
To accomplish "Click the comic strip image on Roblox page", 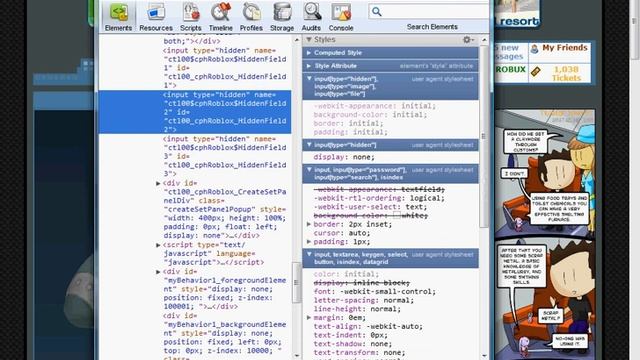I will (x=545, y=235).
